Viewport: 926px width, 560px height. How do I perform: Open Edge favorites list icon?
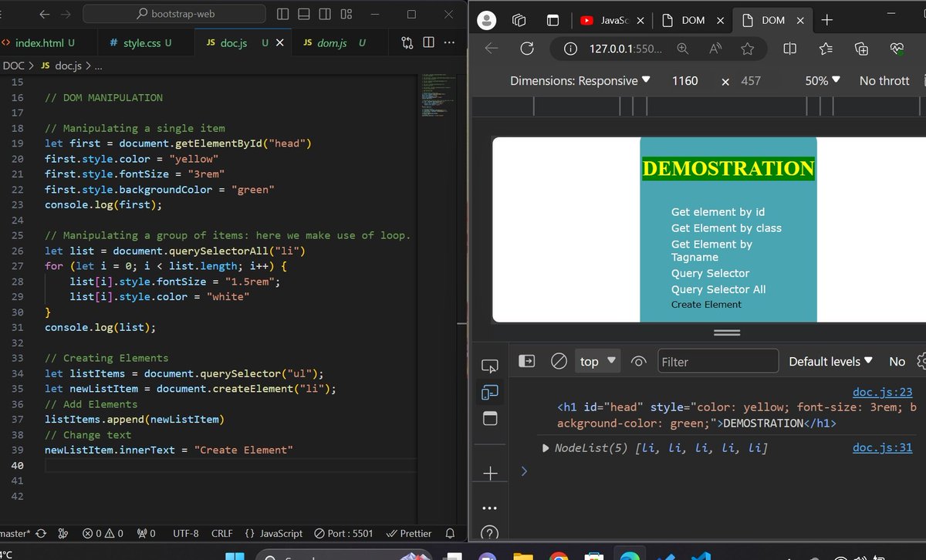click(x=826, y=49)
